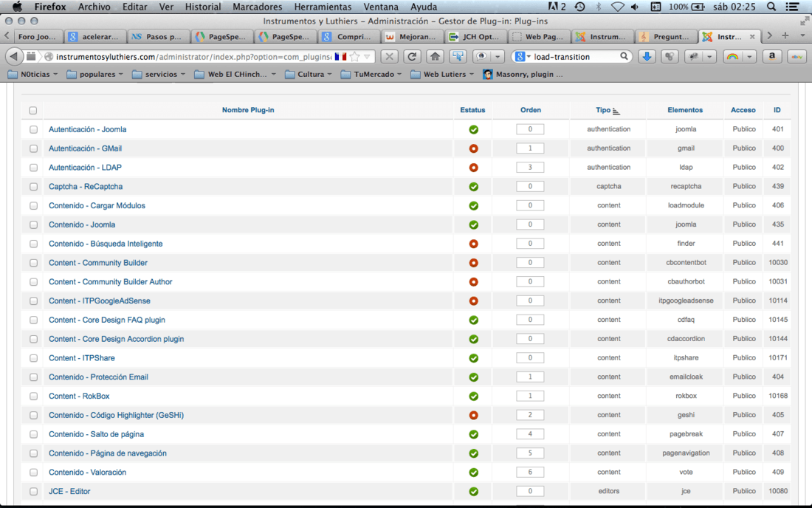
Task: Tick the Captcha - ReCaptcha checkbox
Action: click(x=34, y=186)
